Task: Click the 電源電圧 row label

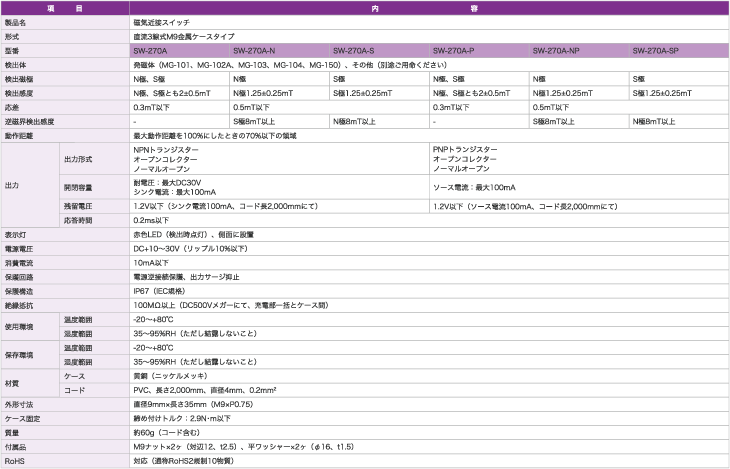Action: pyautogui.click(x=20, y=247)
